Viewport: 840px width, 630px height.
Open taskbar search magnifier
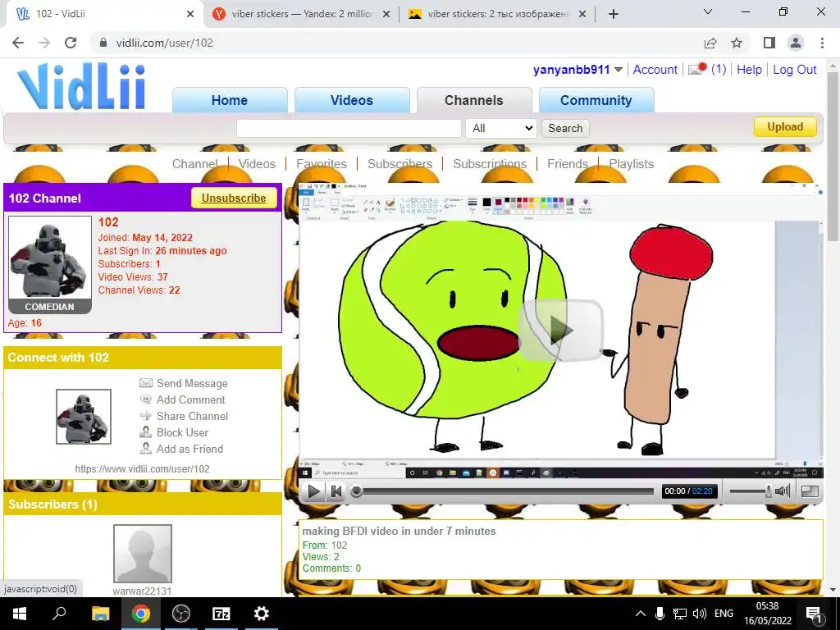tap(59, 614)
